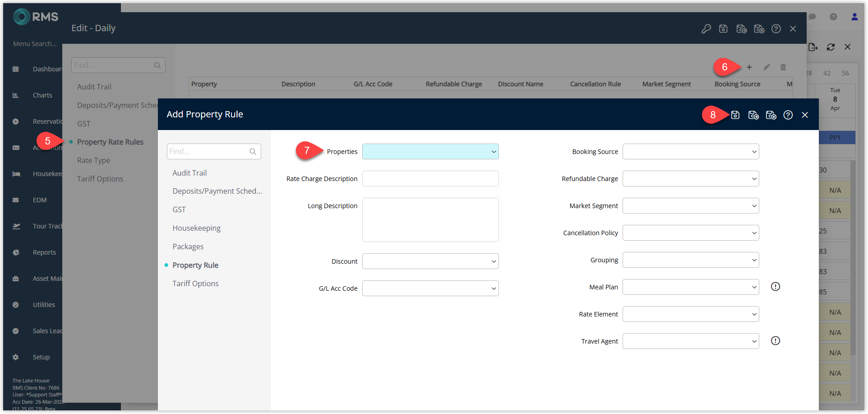The height and width of the screenshot is (414, 868).
Task: Click the RMS logo
Action: (36, 17)
